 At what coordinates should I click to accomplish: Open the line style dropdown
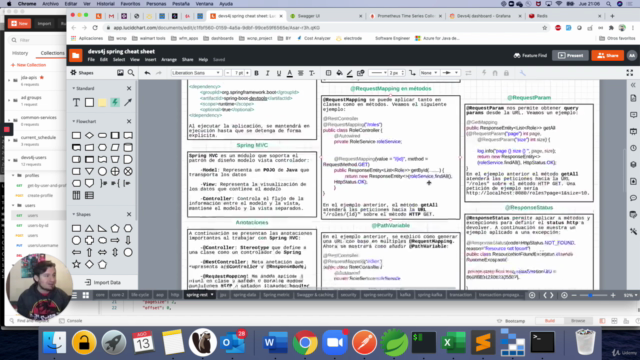pyautogui.click(x=378, y=73)
